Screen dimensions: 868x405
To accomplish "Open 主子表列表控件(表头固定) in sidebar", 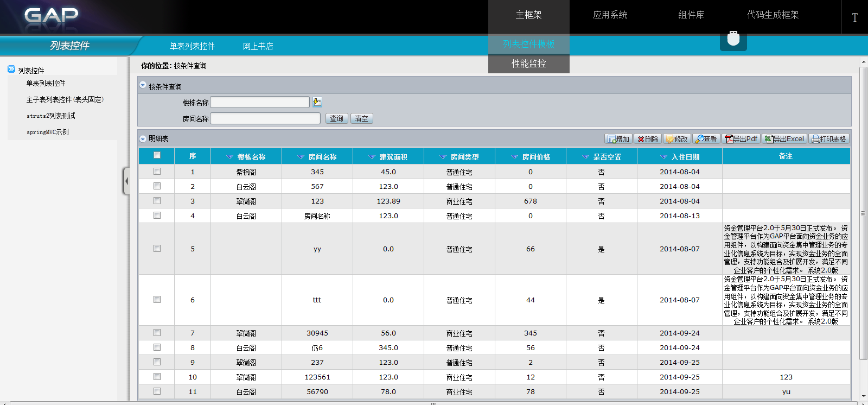I will [65, 99].
